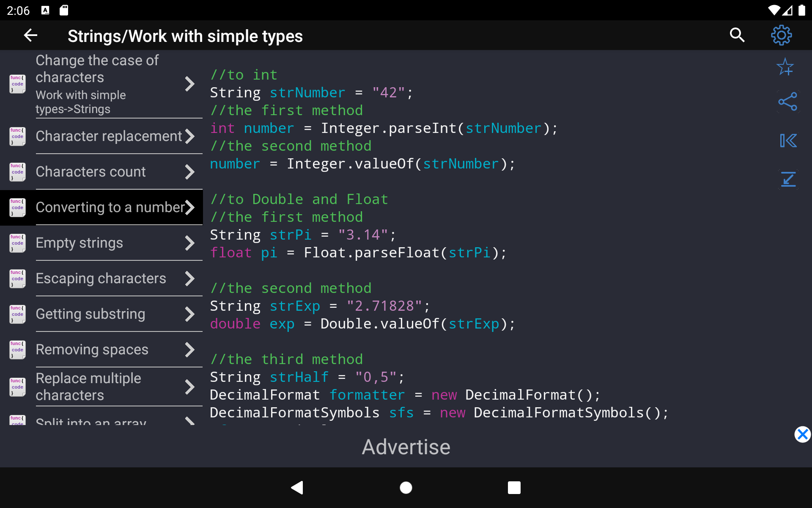Click code icon beside Change the case of characters
The width and height of the screenshot is (812, 508).
17,84
